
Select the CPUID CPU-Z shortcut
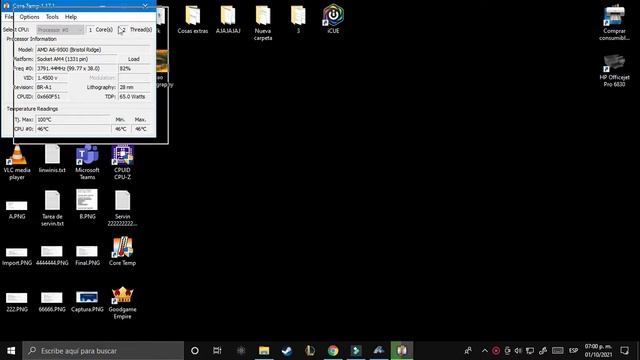point(122,162)
